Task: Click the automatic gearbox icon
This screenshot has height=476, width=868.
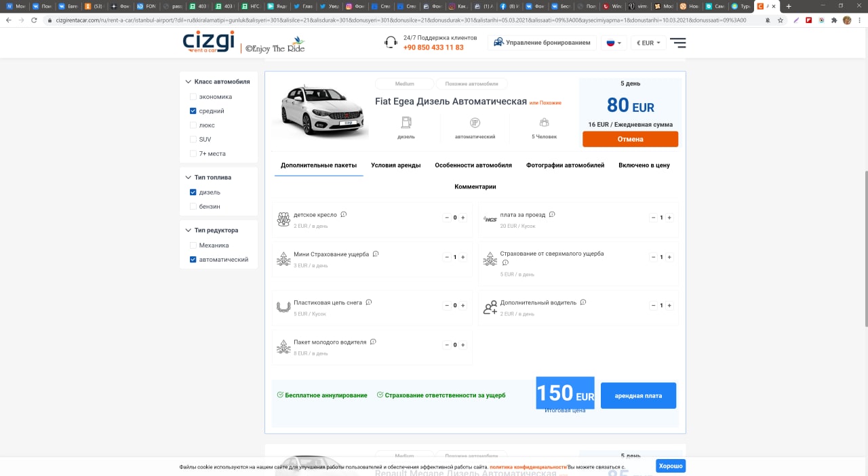Action: pyautogui.click(x=475, y=123)
